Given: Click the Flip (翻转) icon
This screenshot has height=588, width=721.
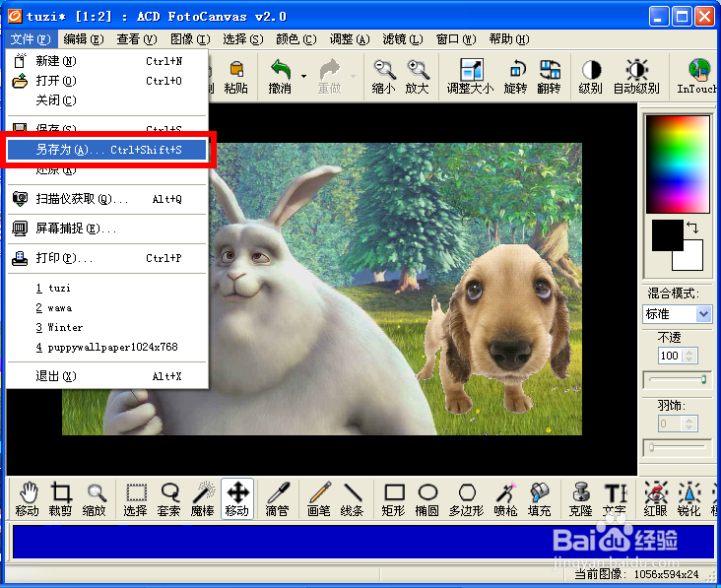Looking at the screenshot, I should (549, 77).
